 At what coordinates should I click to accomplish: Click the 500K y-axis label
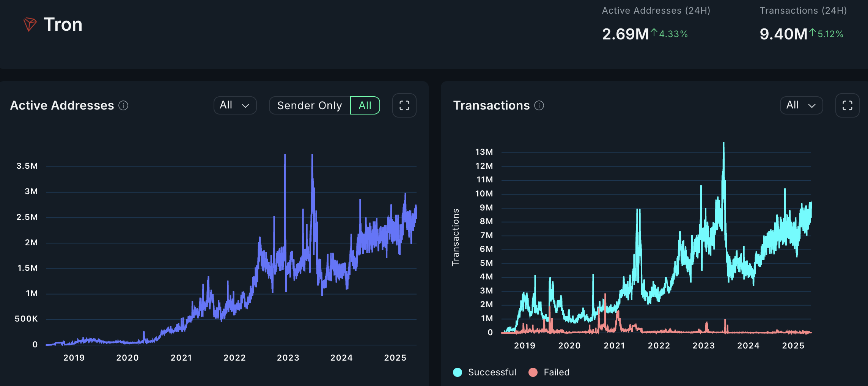(26, 319)
